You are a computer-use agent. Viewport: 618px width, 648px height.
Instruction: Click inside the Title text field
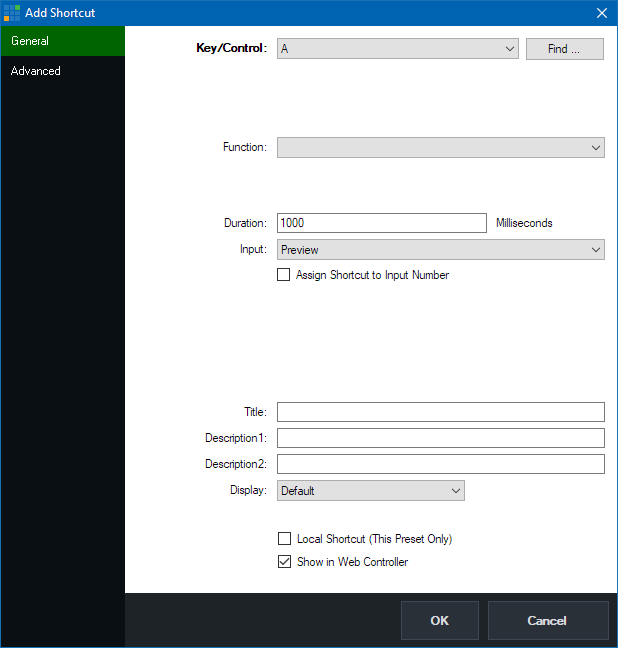[440, 412]
